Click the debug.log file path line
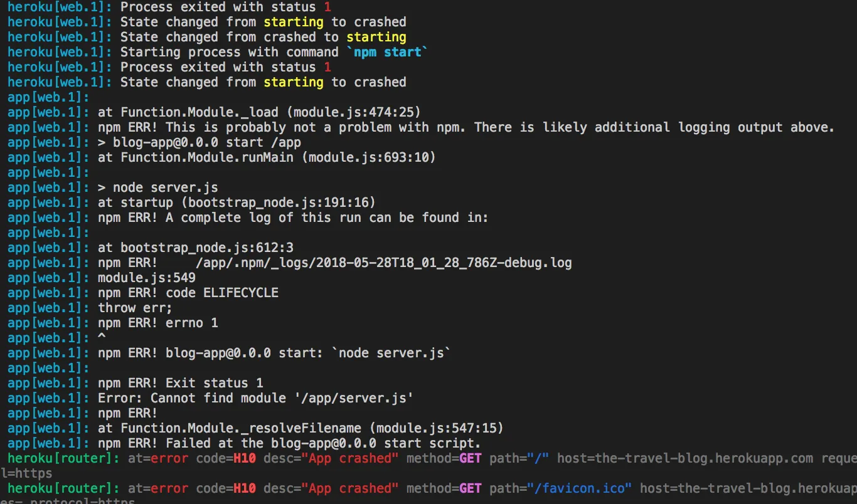This screenshot has height=504, width=857. pos(383,263)
